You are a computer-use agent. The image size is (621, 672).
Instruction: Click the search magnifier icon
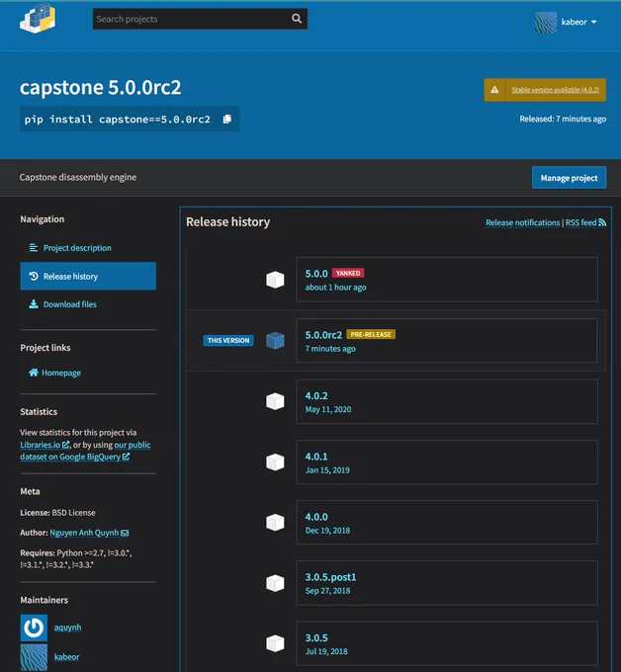[297, 19]
